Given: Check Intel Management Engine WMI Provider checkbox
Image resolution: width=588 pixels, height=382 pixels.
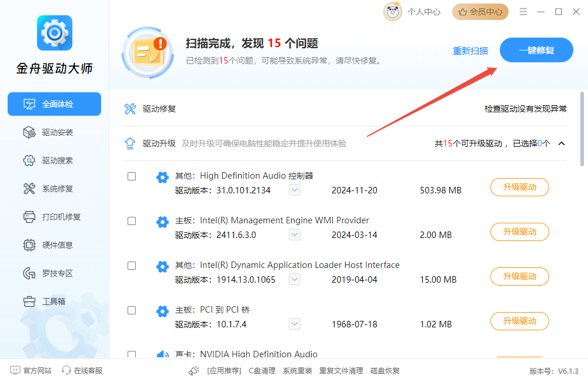Looking at the screenshot, I should [132, 221].
